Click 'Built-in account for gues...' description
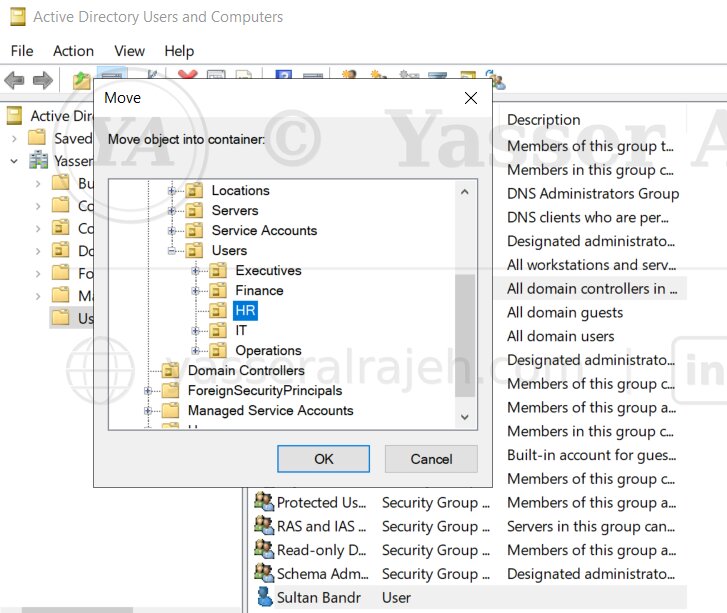The width and height of the screenshot is (727, 613). [x=591, y=455]
